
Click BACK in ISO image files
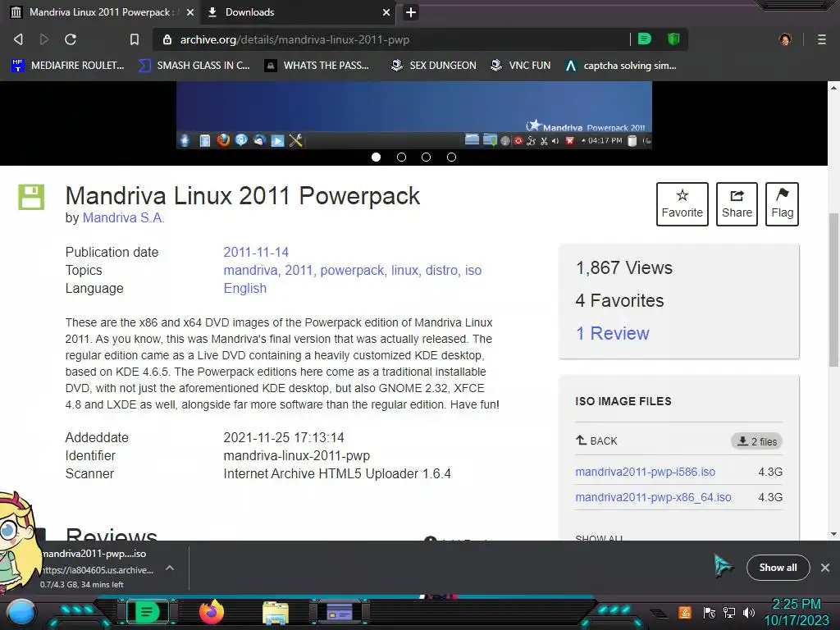[x=596, y=441]
